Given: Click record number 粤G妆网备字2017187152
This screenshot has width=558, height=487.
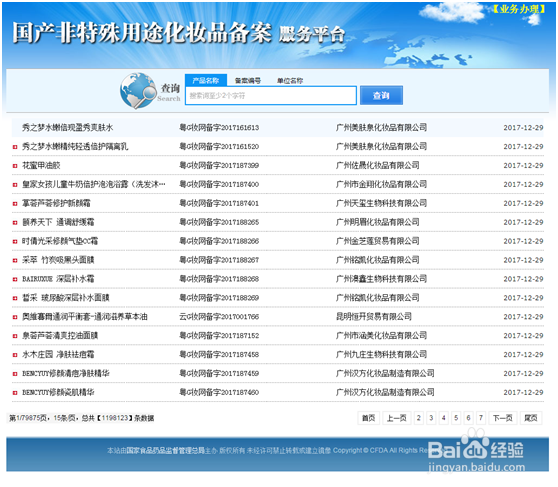Looking at the screenshot, I should coord(219,336).
